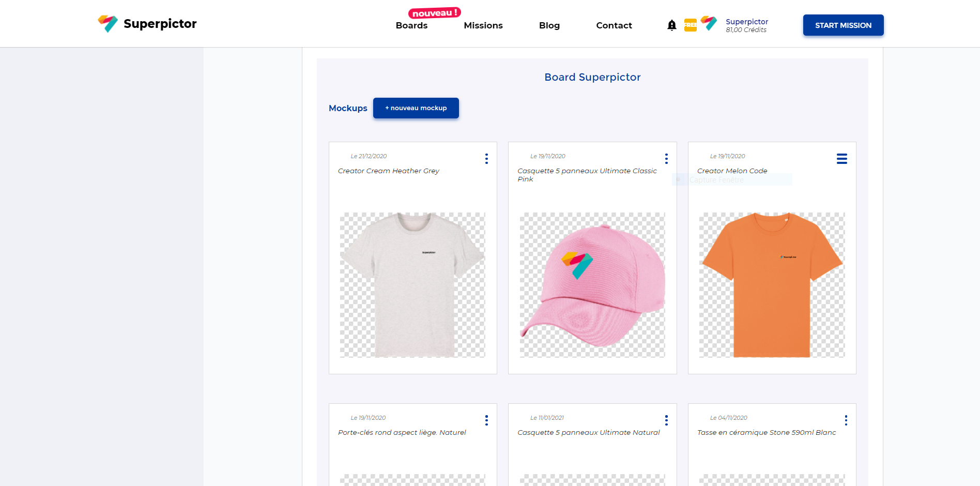Click the Casquette 5 panneaux Ultimate Classic Pink title
980x486 pixels.
[x=587, y=175]
